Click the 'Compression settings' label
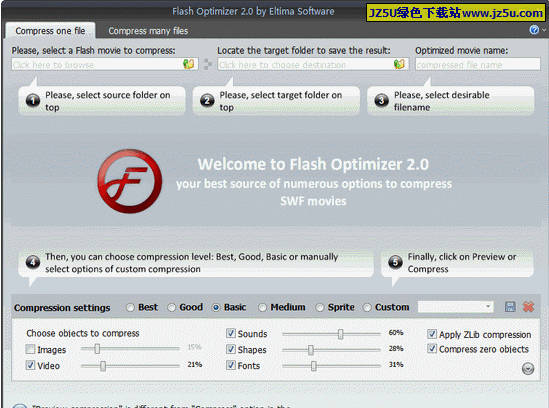Image resolution: width=549 pixels, height=408 pixels. (x=62, y=308)
